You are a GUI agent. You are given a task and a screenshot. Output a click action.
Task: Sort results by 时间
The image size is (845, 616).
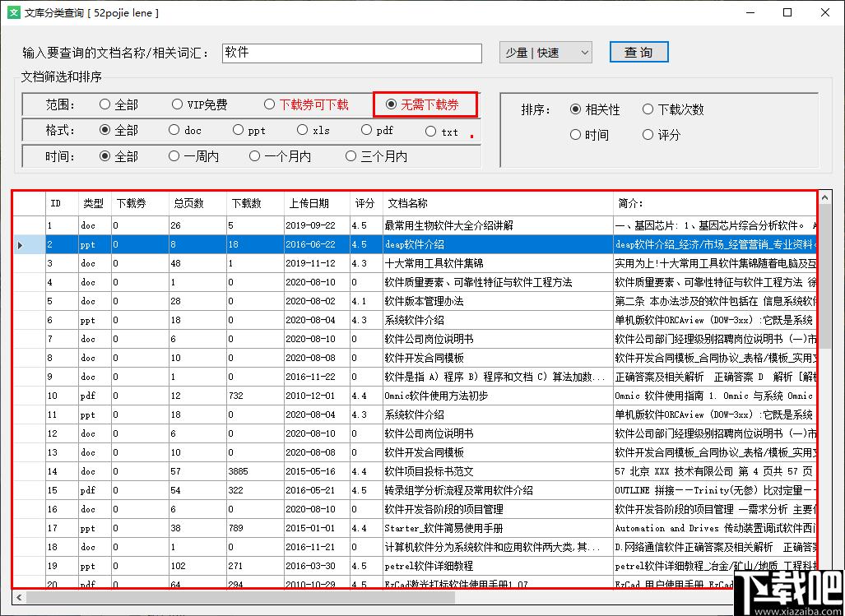pos(589,135)
